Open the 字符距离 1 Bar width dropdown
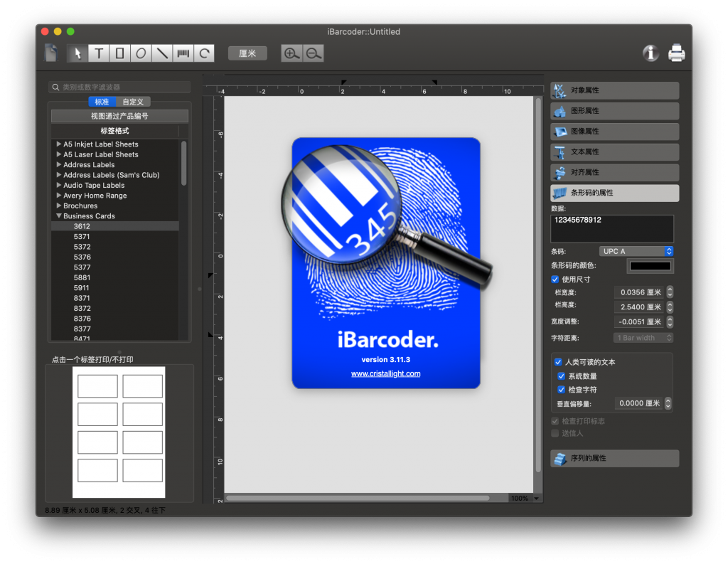The image size is (728, 564). pyautogui.click(x=643, y=338)
